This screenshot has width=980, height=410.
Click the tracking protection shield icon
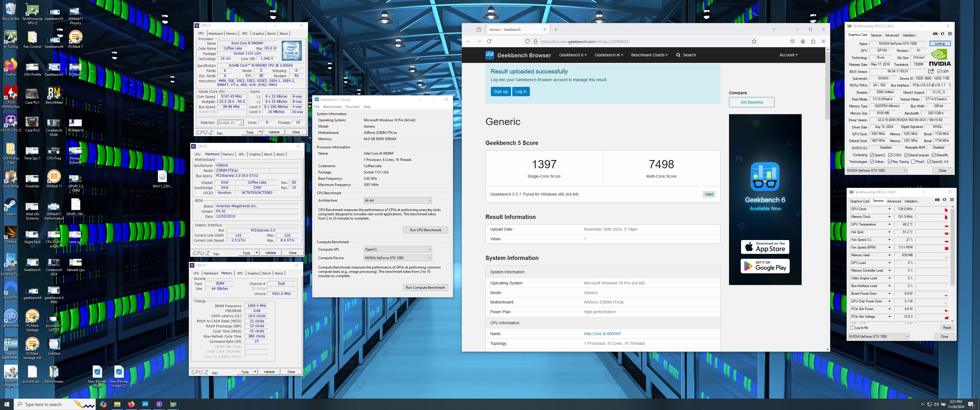pyautogui.click(x=527, y=42)
